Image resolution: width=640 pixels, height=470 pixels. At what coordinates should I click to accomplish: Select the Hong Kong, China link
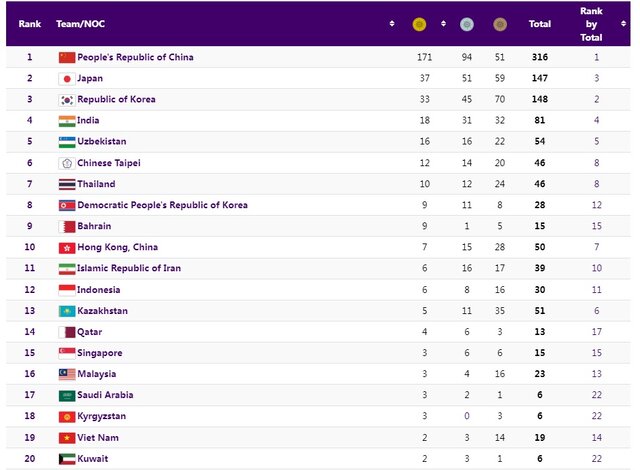117,247
